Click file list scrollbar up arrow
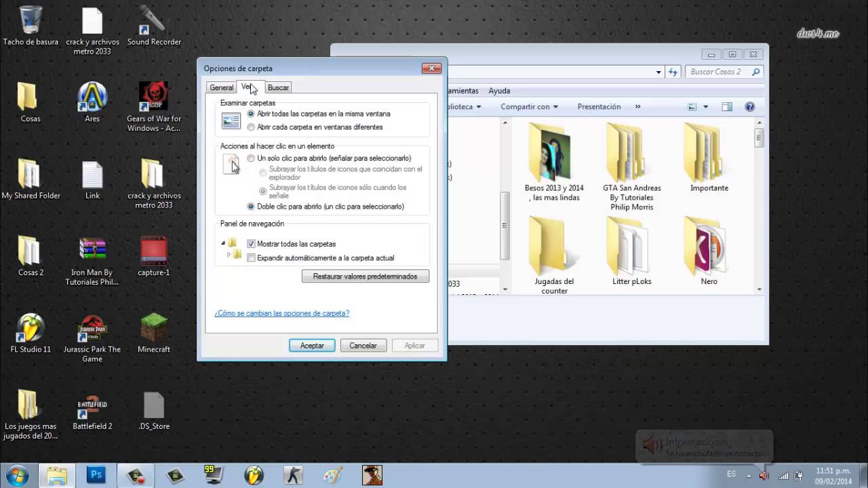This screenshot has width=868, height=488. coord(759,122)
